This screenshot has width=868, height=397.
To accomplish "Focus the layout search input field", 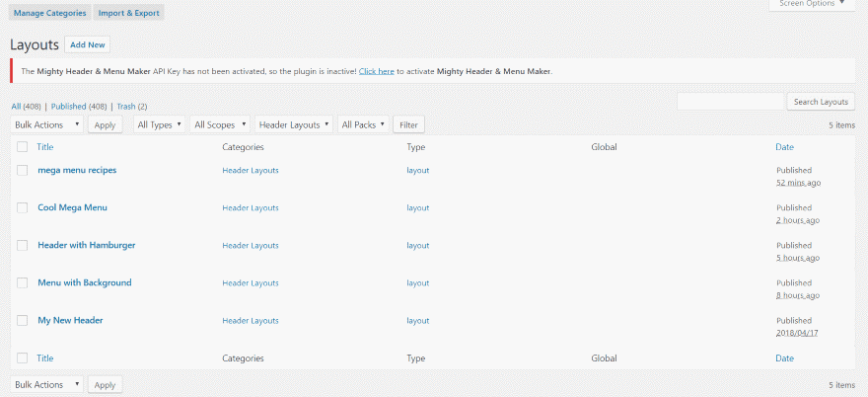I will click(731, 102).
